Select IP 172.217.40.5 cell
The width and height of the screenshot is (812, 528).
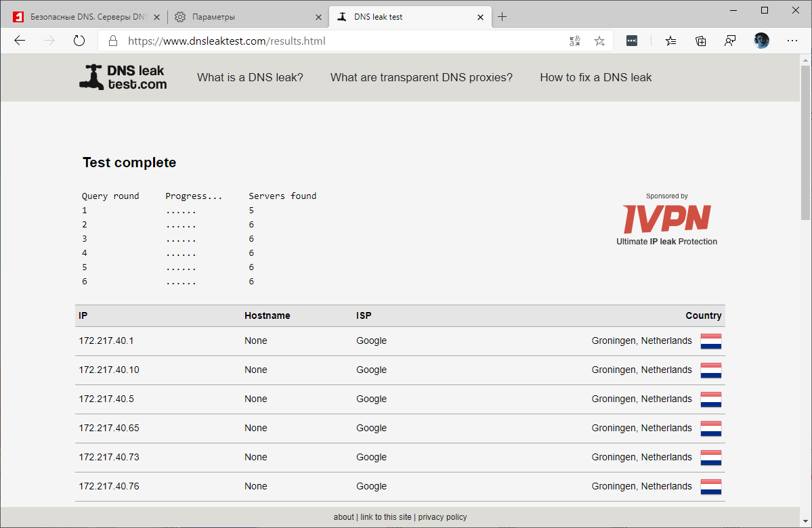(x=106, y=399)
